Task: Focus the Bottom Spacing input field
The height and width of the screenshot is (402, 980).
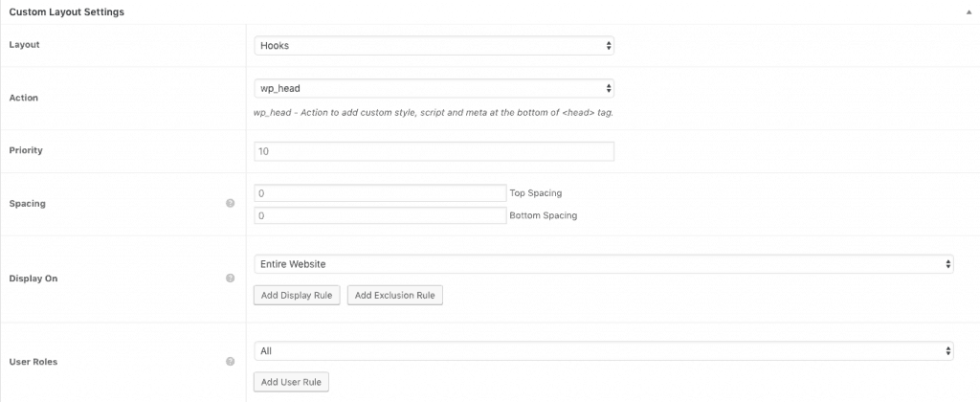Action: click(380, 215)
